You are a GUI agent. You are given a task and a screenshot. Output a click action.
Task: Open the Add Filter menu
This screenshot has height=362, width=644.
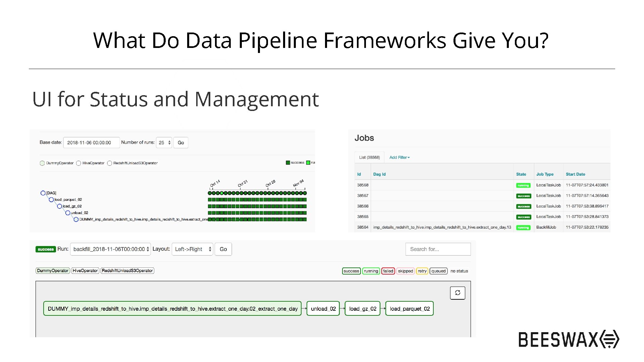(x=399, y=158)
